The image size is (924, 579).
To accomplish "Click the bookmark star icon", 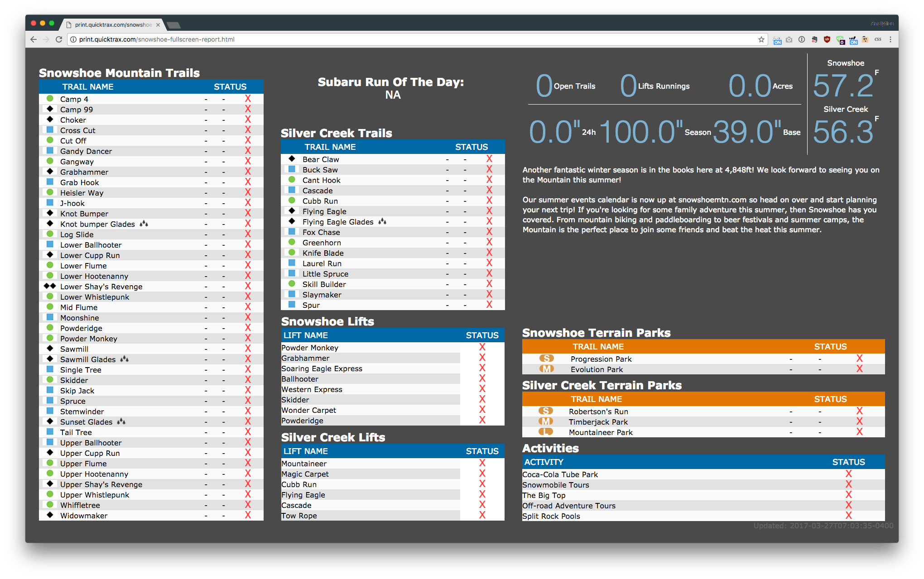I will point(761,39).
